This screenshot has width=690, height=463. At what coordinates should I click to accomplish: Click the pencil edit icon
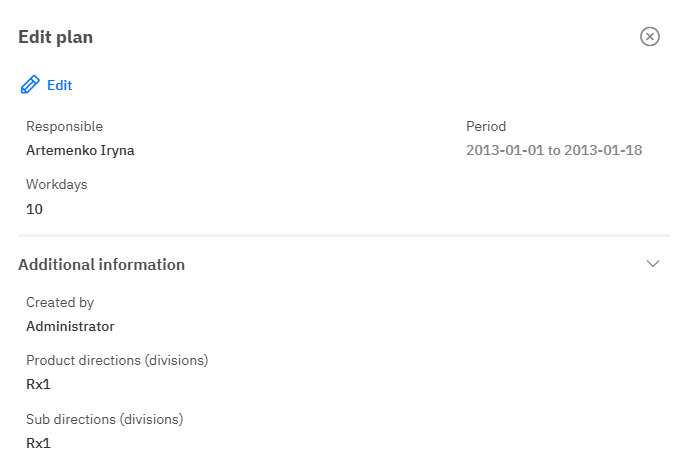[x=30, y=85]
